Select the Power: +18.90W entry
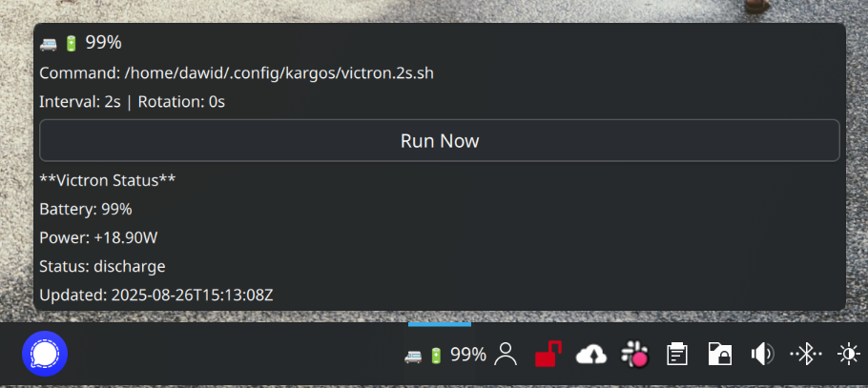Screen dimensions: 868x388 (98, 238)
